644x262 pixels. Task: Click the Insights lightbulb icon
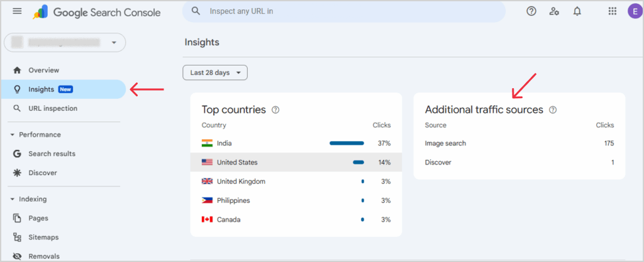pyautogui.click(x=17, y=89)
